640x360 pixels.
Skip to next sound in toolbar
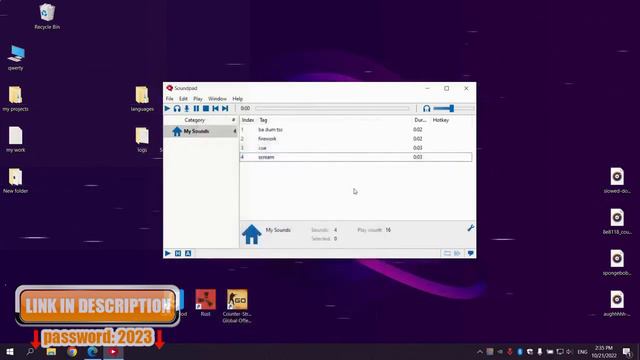click(225, 109)
